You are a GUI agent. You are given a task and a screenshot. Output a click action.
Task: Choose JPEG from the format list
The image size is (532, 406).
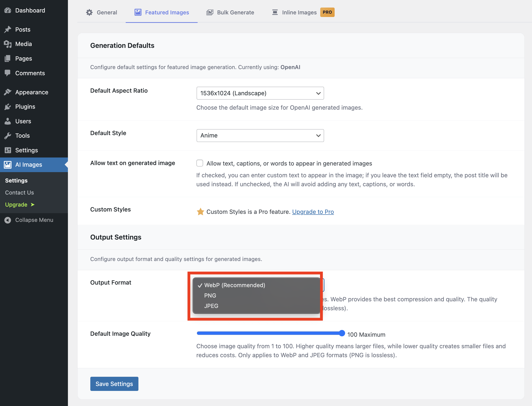211,306
